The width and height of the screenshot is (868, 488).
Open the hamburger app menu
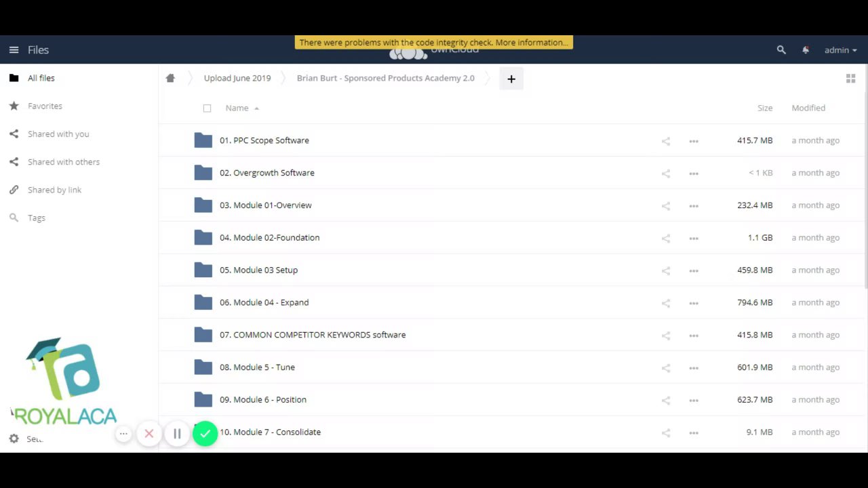(14, 50)
